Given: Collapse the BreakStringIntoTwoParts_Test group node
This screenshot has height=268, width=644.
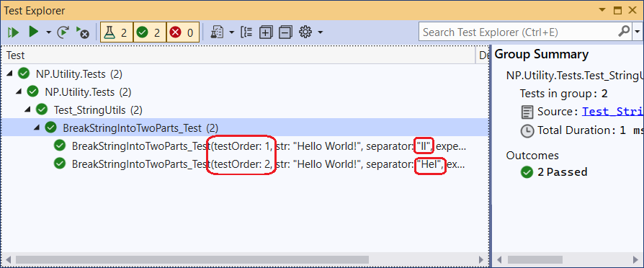Looking at the screenshot, I should [37, 128].
